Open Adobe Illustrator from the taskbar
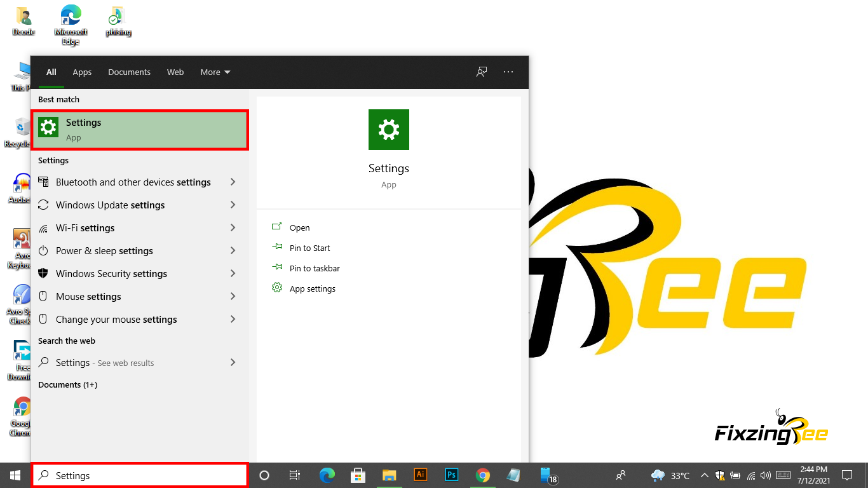The image size is (868, 488). pos(420,475)
